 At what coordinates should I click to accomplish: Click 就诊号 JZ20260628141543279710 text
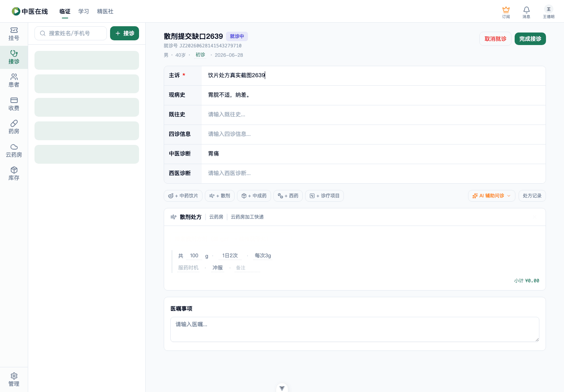coord(202,46)
